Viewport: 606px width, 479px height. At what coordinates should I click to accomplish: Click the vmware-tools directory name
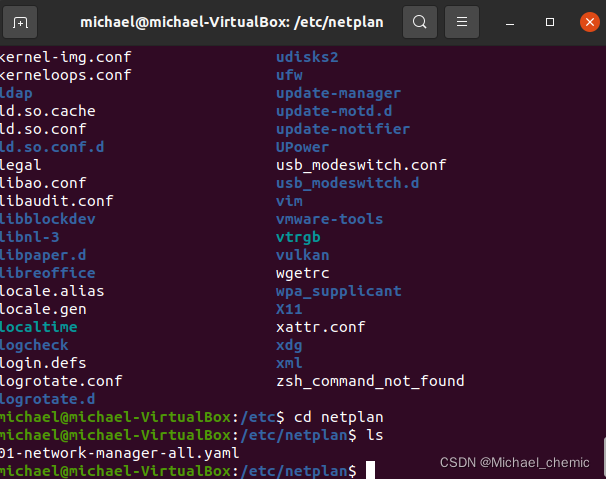coord(330,219)
